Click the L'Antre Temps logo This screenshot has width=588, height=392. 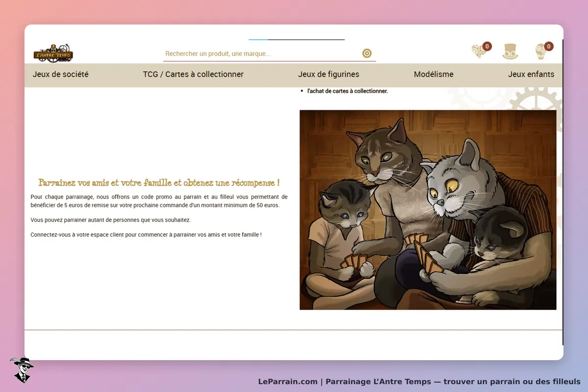(53, 53)
